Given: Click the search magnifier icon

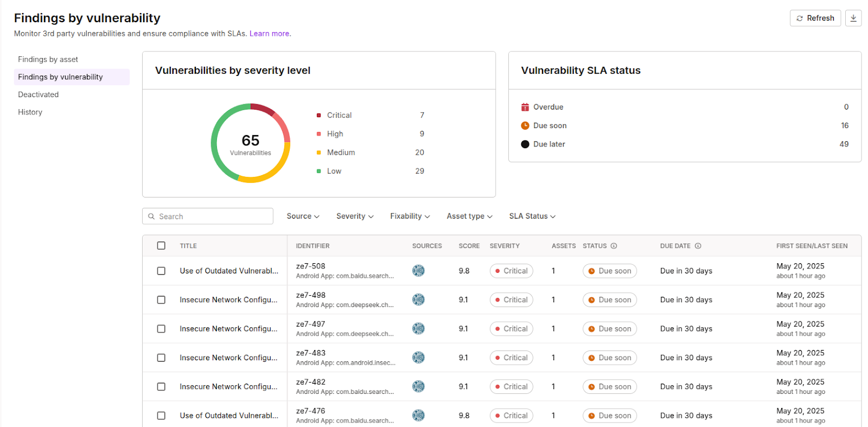Looking at the screenshot, I should point(151,216).
